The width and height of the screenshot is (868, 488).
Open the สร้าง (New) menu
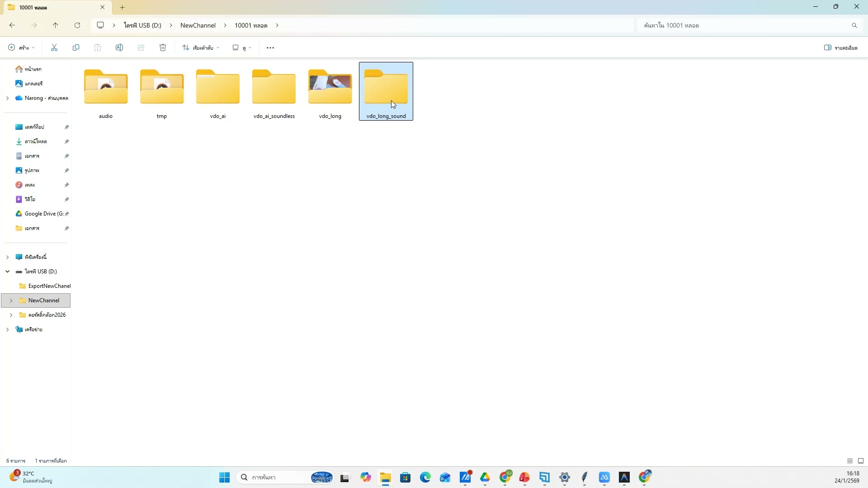tap(20, 47)
